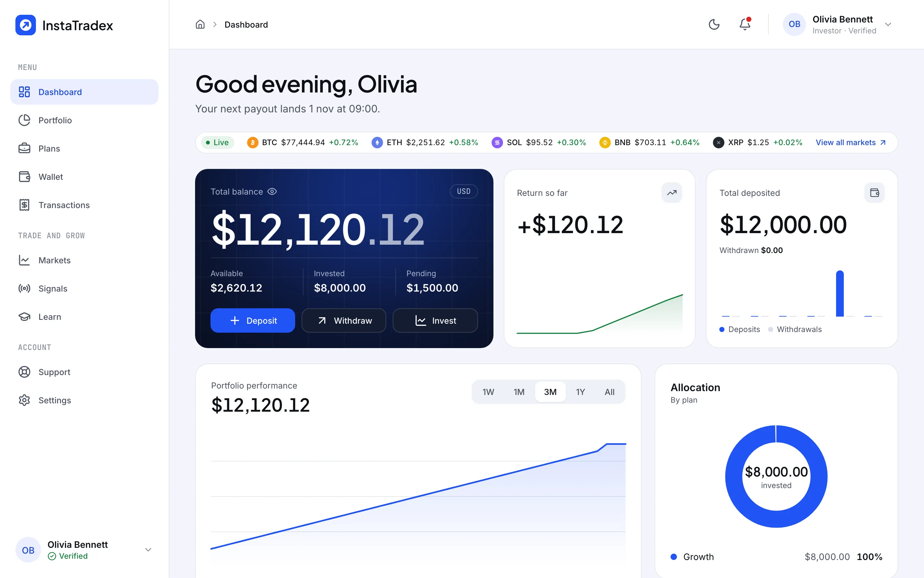Image resolution: width=924 pixels, height=578 pixels.
Task: Toggle the Withdrawals legend series
Action: pyautogui.click(x=795, y=329)
